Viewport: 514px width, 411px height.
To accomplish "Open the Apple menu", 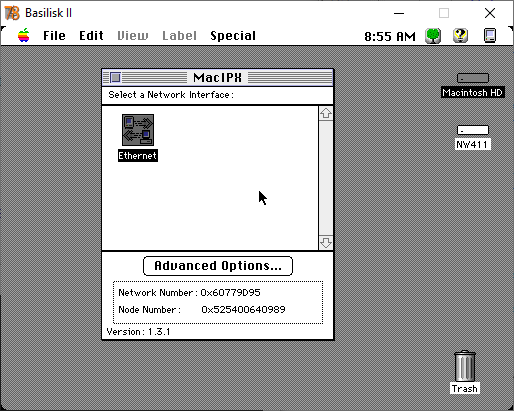I will (24, 35).
